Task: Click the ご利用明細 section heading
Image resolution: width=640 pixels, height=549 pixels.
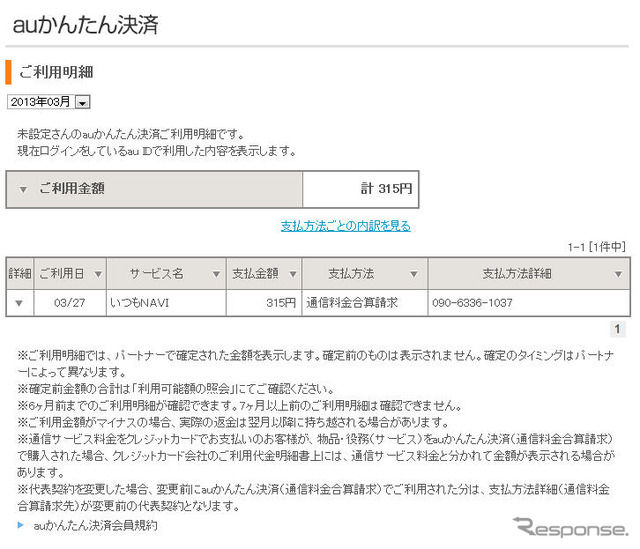Action: [x=56, y=72]
